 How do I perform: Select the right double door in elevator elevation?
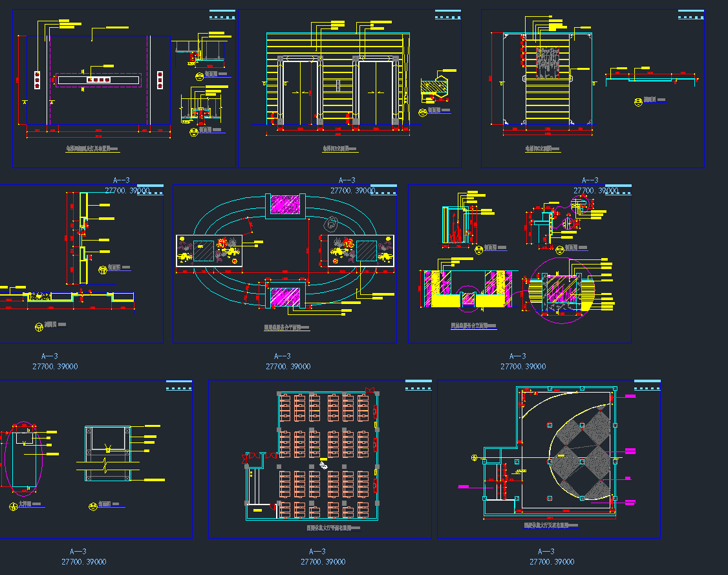(x=377, y=92)
